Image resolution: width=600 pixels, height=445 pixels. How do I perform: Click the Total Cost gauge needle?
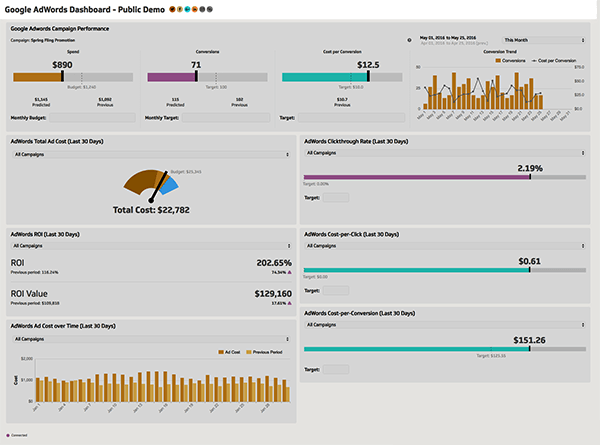158,187
